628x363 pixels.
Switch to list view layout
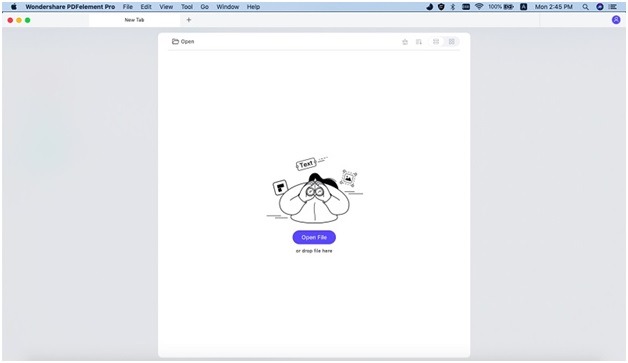pos(436,42)
